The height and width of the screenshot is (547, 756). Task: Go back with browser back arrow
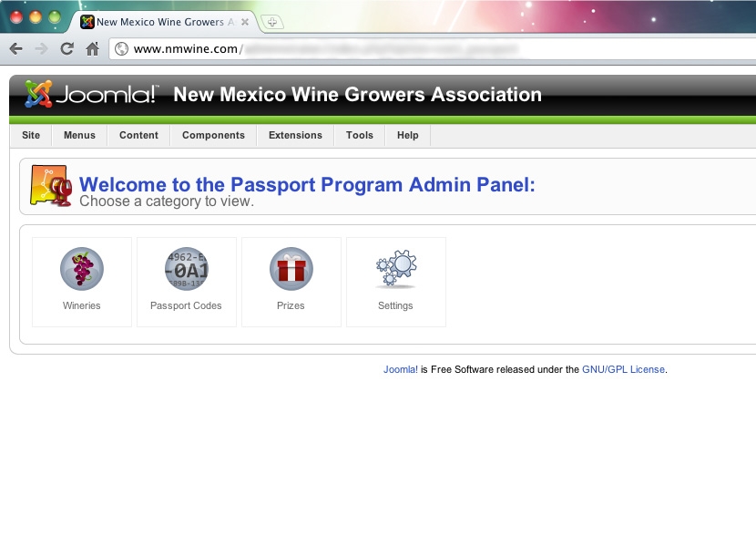pyautogui.click(x=15, y=48)
